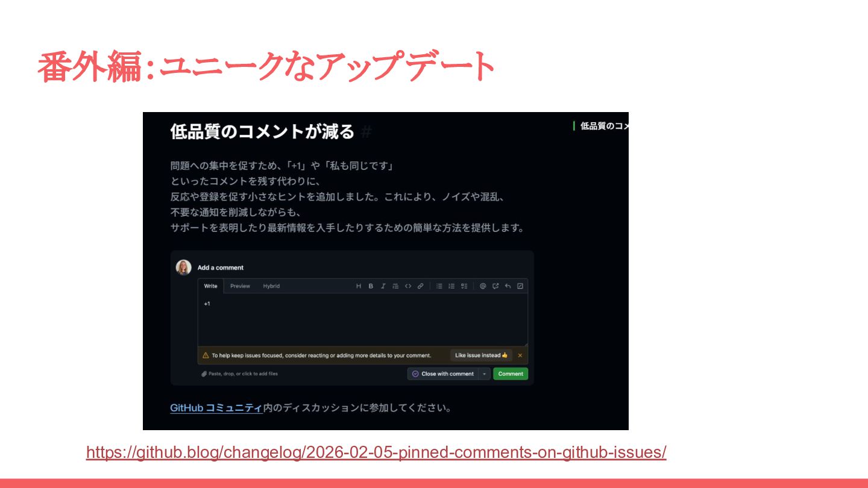Insert an unordered bullet list

[x=439, y=286]
